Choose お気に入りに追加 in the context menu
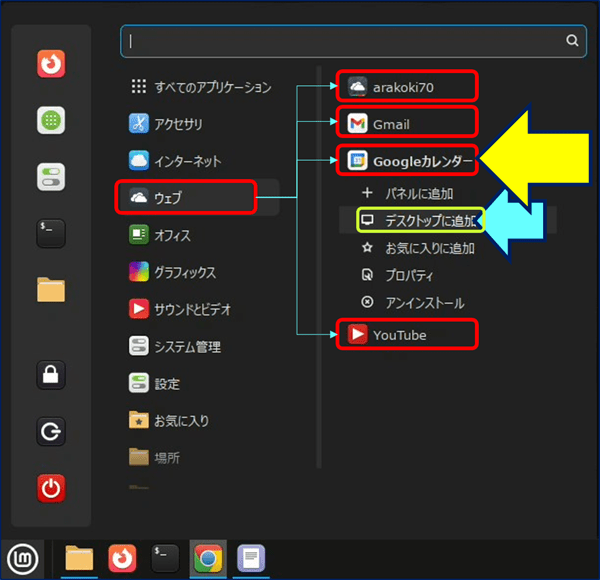 coord(418,248)
